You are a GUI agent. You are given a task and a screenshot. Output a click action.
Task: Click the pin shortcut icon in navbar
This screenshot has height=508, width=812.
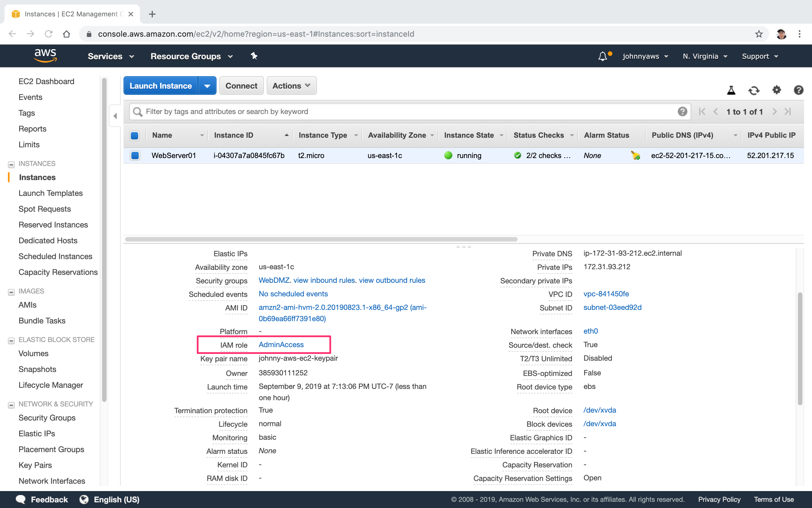click(254, 56)
